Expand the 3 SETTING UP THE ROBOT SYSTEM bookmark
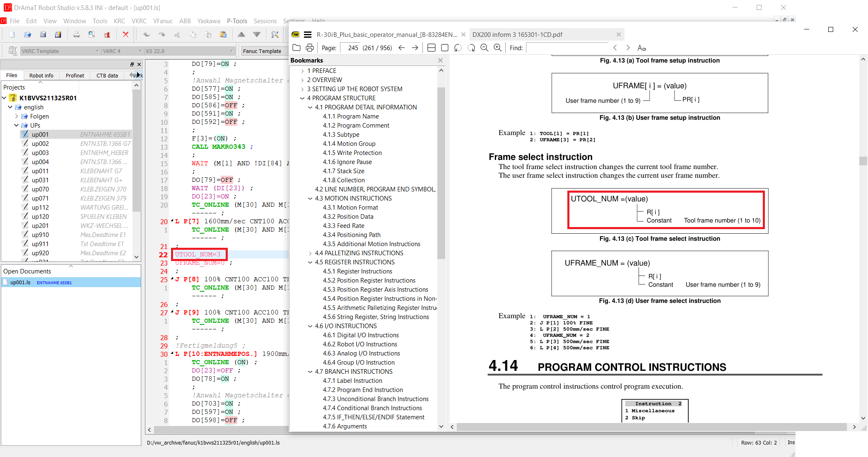Viewport: 868px width, 457px height. 303,89
